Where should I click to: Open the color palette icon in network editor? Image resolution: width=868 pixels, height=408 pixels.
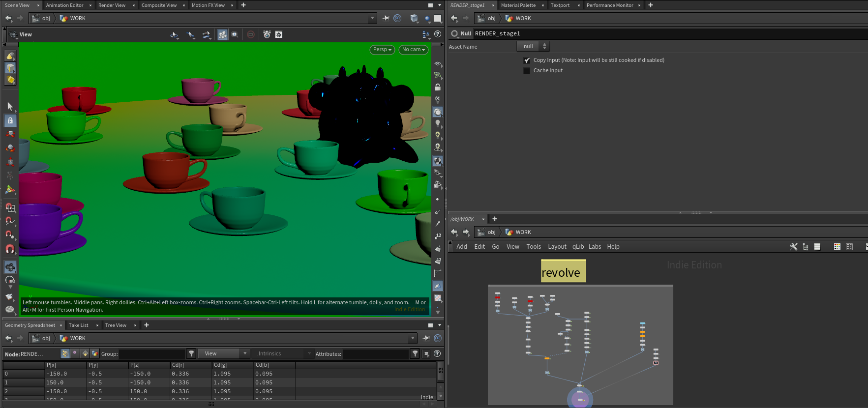(837, 247)
